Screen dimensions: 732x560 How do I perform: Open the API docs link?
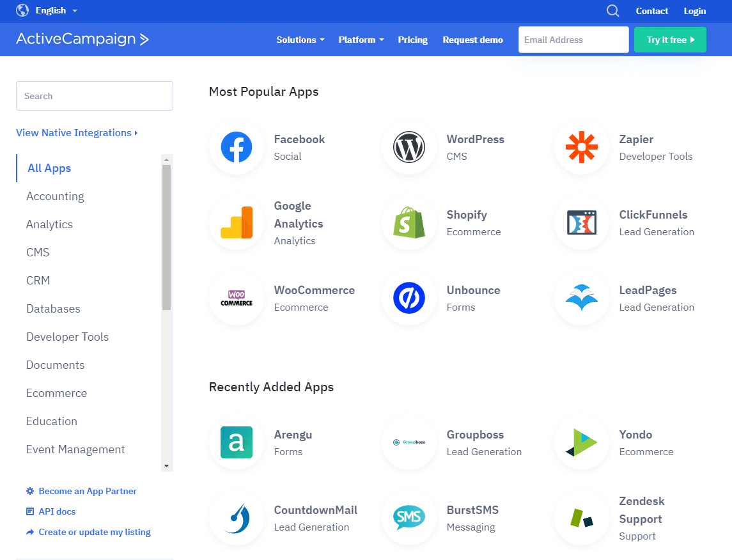coord(57,511)
